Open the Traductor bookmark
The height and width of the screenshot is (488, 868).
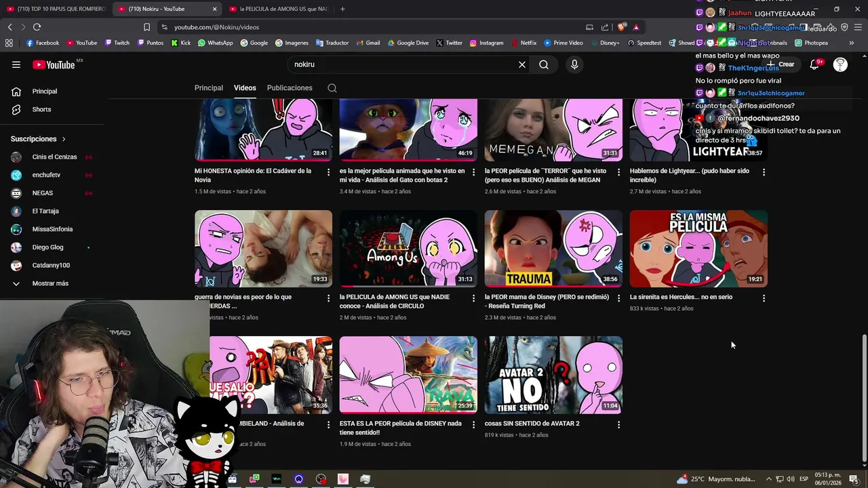pyautogui.click(x=332, y=43)
